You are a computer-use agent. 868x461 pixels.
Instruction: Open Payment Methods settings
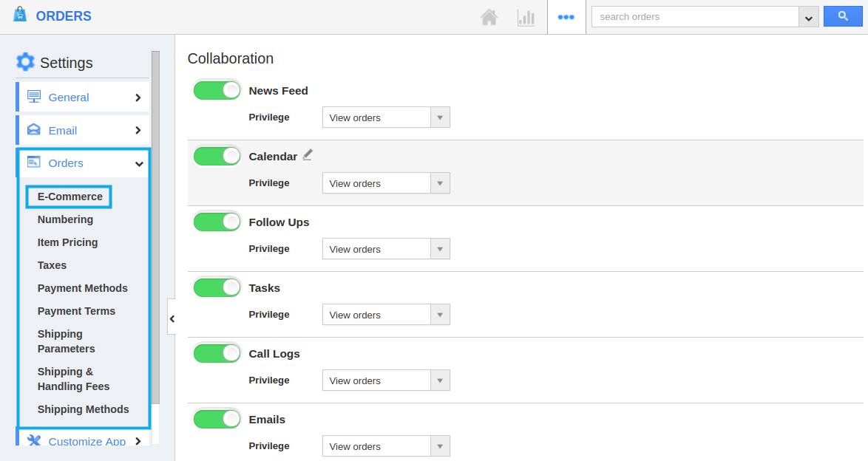(x=83, y=288)
